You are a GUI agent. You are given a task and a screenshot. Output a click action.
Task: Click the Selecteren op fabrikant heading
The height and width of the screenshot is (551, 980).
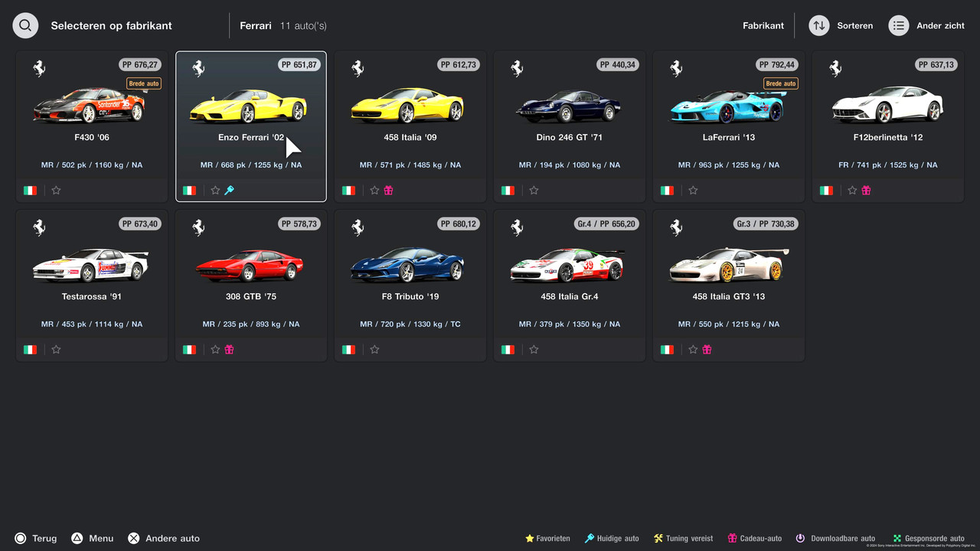point(112,25)
